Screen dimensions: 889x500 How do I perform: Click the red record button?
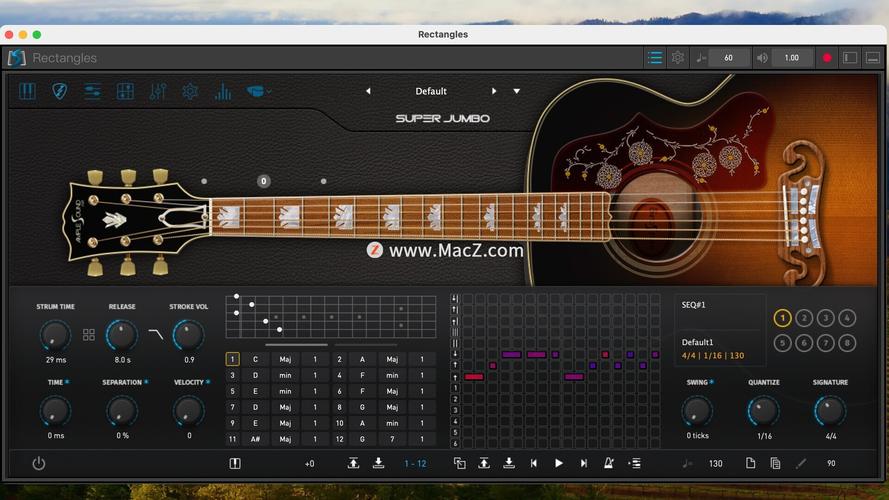click(x=827, y=58)
